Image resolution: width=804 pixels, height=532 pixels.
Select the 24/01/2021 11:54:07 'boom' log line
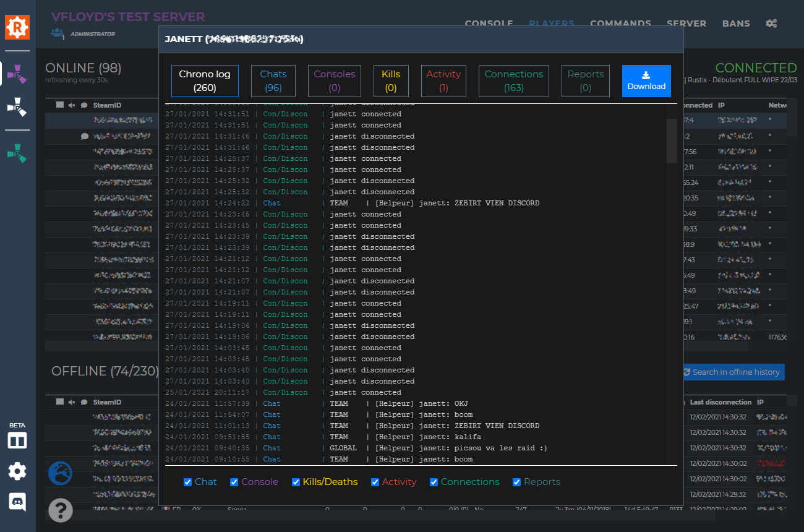(421, 414)
